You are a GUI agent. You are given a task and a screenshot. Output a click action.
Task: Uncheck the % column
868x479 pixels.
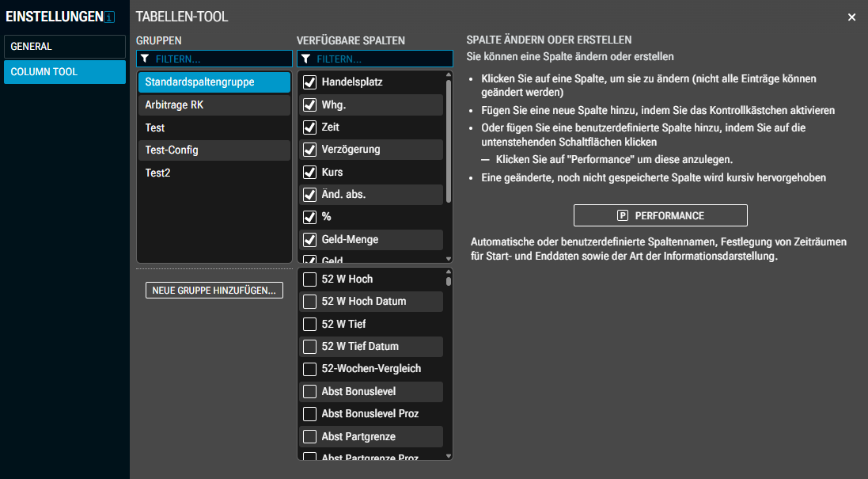coord(310,217)
